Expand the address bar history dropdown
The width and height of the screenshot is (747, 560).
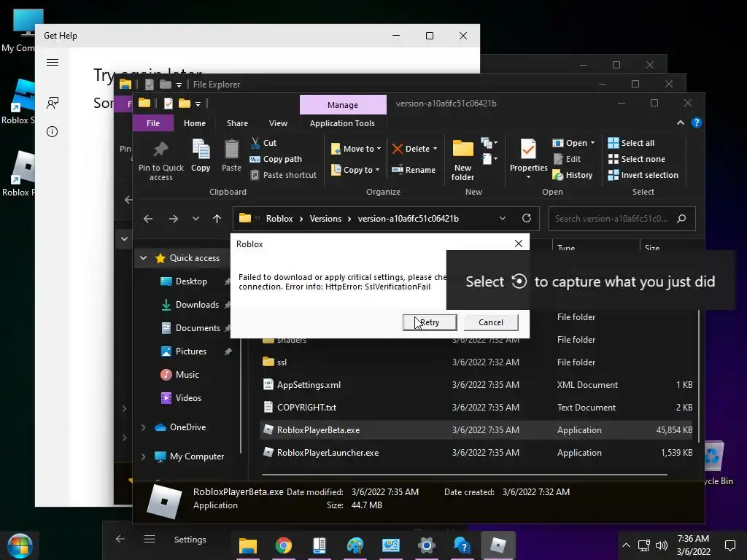(x=502, y=219)
